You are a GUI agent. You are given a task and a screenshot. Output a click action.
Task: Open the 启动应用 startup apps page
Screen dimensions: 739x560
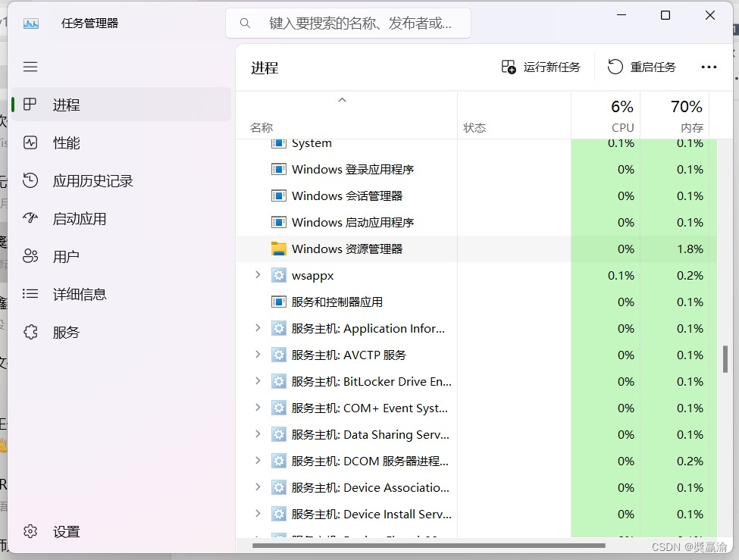121,219
